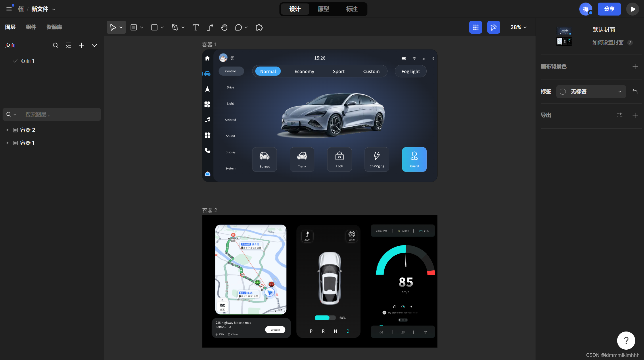644x360 pixels.
Task: Toggle the grid view button
Action: [476, 27]
